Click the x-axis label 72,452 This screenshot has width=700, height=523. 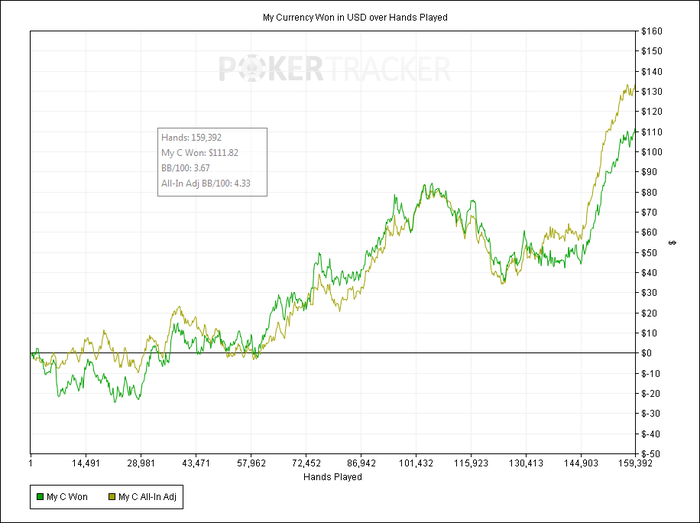coord(306,463)
